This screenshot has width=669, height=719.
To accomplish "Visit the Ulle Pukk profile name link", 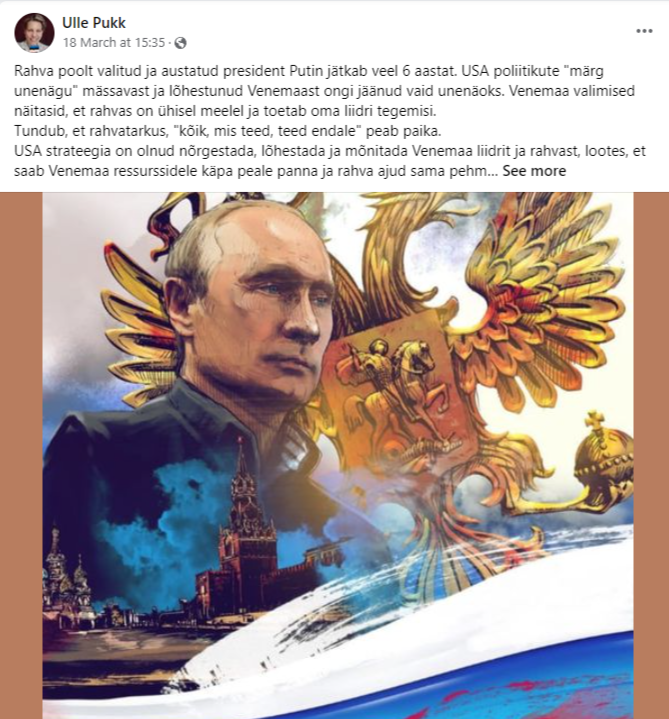I will point(94,23).
